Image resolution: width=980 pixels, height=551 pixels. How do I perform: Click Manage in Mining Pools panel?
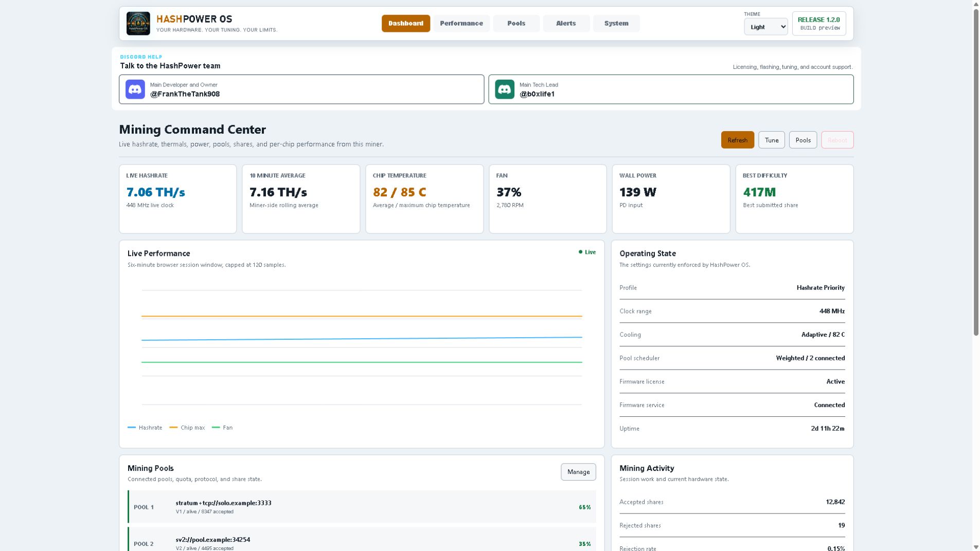coord(578,472)
